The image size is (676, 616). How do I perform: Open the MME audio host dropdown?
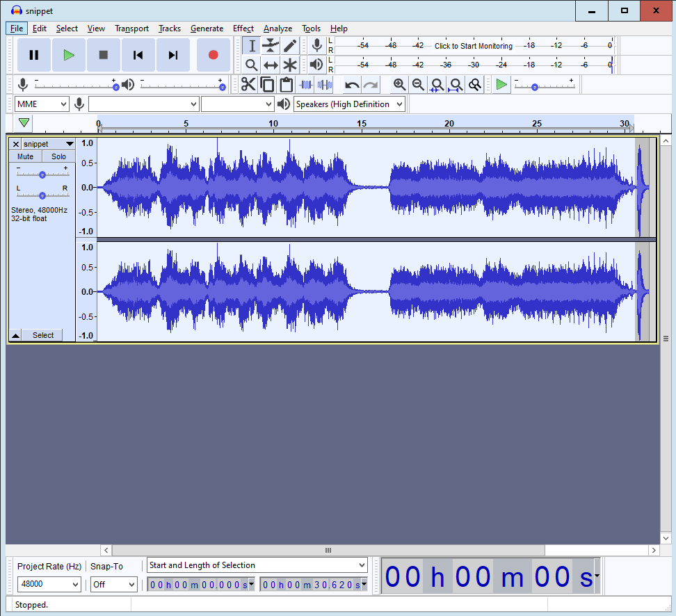tap(42, 104)
